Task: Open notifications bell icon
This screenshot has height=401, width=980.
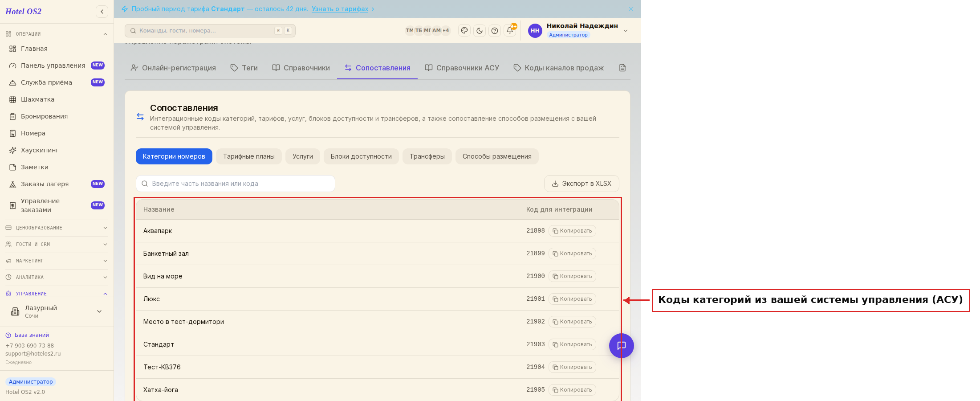Action: click(510, 31)
